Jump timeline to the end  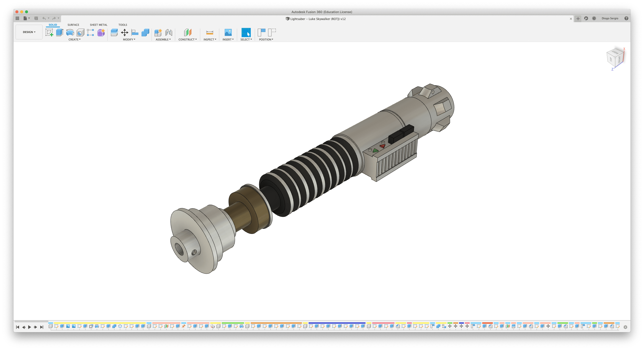(x=41, y=327)
